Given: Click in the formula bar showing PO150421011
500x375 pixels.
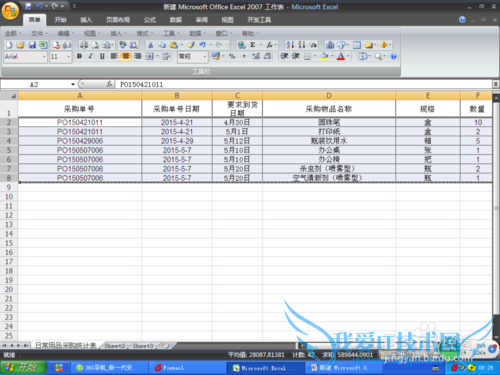Looking at the screenshot, I should point(303,84).
